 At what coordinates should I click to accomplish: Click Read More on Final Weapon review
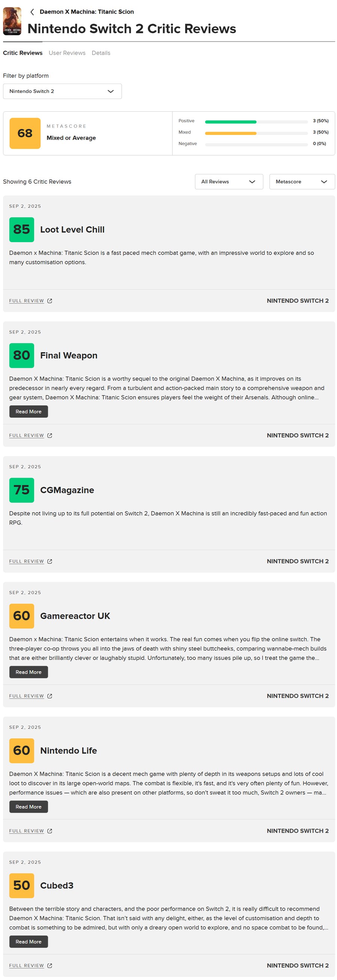click(28, 412)
